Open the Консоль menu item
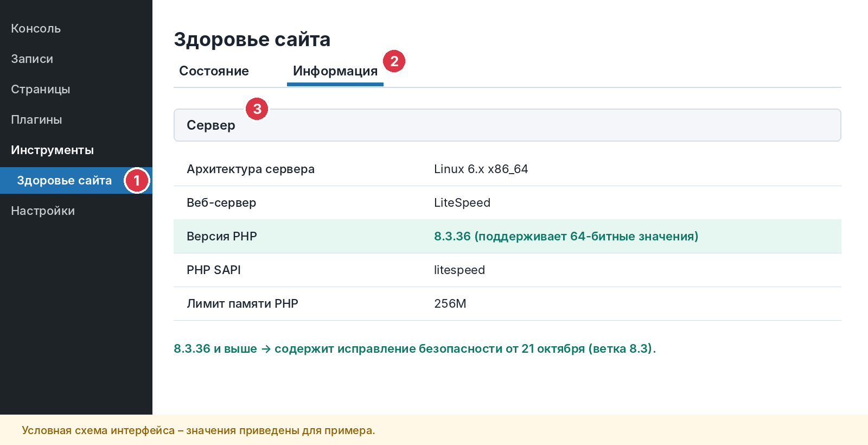 pos(36,28)
